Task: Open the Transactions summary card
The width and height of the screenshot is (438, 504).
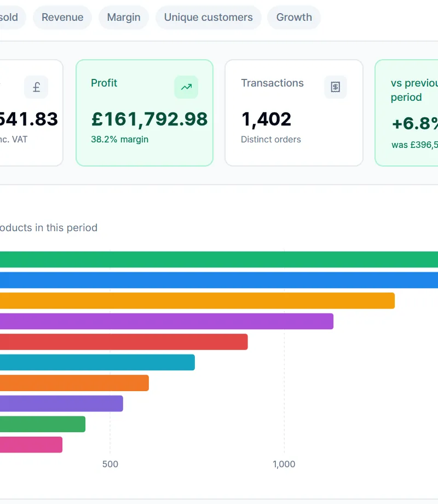Action: click(294, 113)
